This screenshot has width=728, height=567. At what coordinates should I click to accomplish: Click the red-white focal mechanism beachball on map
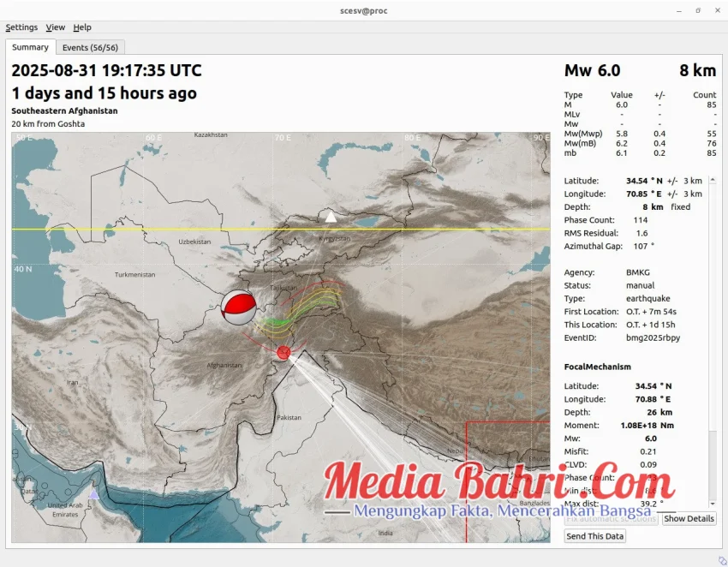[x=238, y=307]
